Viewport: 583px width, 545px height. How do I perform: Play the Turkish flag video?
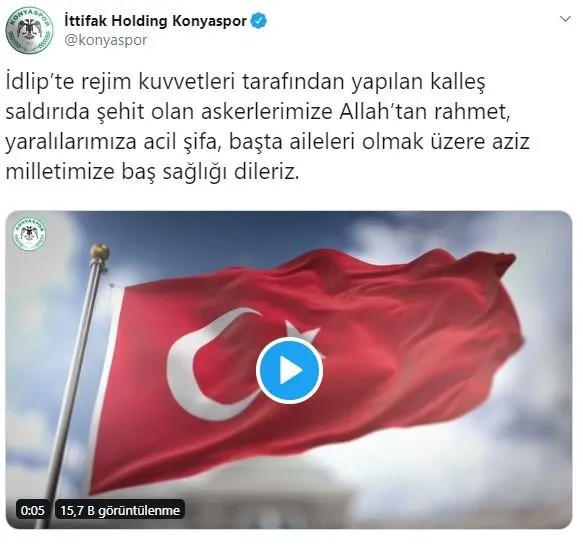289,371
